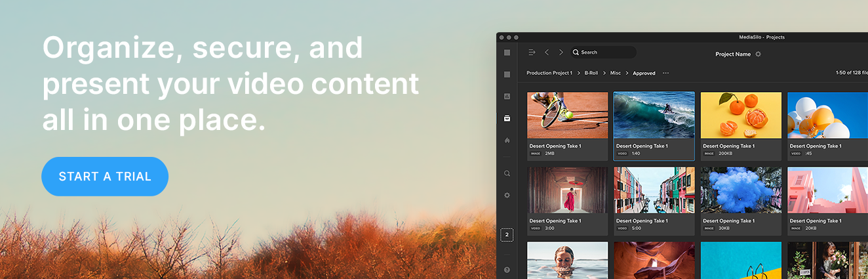Select the blue smoke cloud image thumbnail
Screen dimensions: 868x279
[741, 190]
